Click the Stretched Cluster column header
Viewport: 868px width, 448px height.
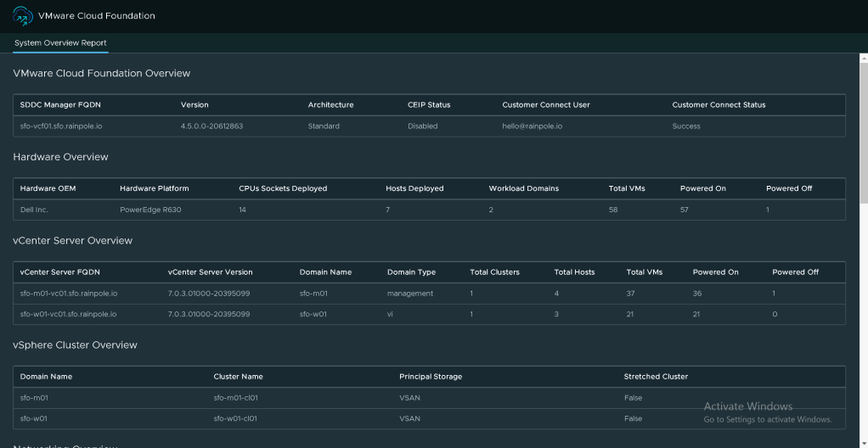[656, 377]
